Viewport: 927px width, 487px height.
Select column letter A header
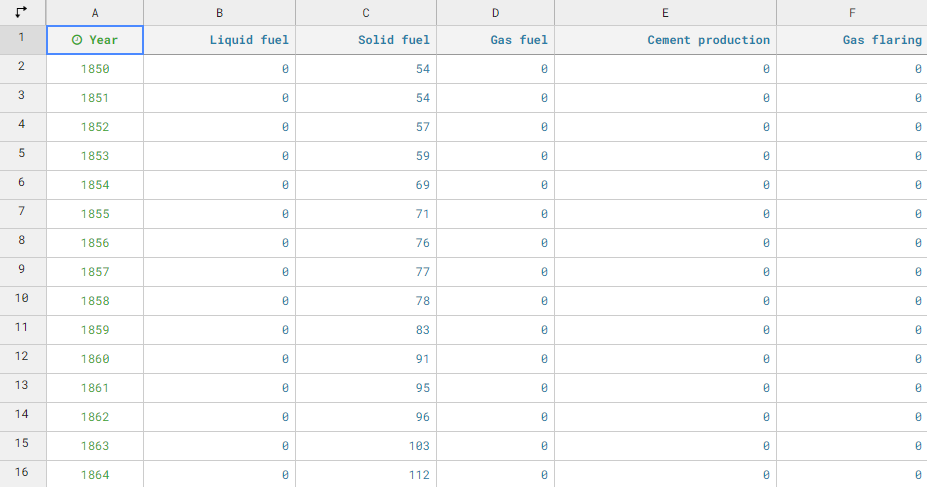point(95,12)
